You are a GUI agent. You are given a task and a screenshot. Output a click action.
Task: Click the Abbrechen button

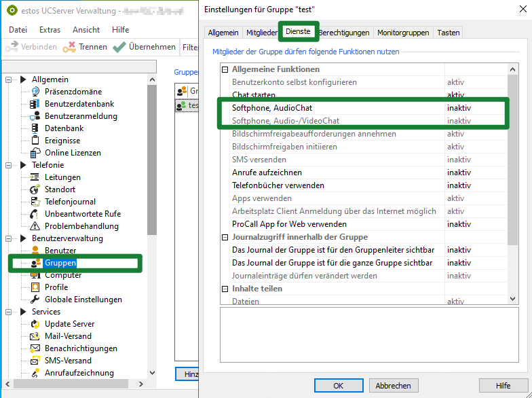click(393, 386)
